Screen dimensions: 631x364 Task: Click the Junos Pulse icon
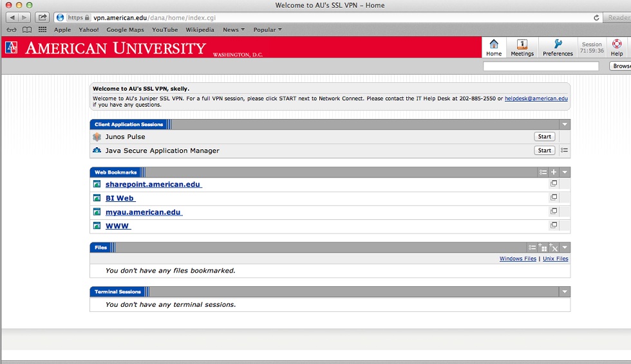(97, 136)
